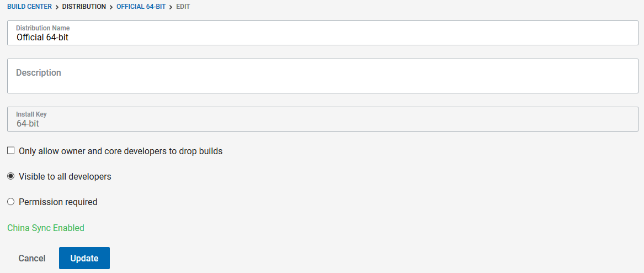This screenshot has height=273, width=644.
Task: Open the Build Center breadcrumb link
Action: pyautogui.click(x=30, y=7)
